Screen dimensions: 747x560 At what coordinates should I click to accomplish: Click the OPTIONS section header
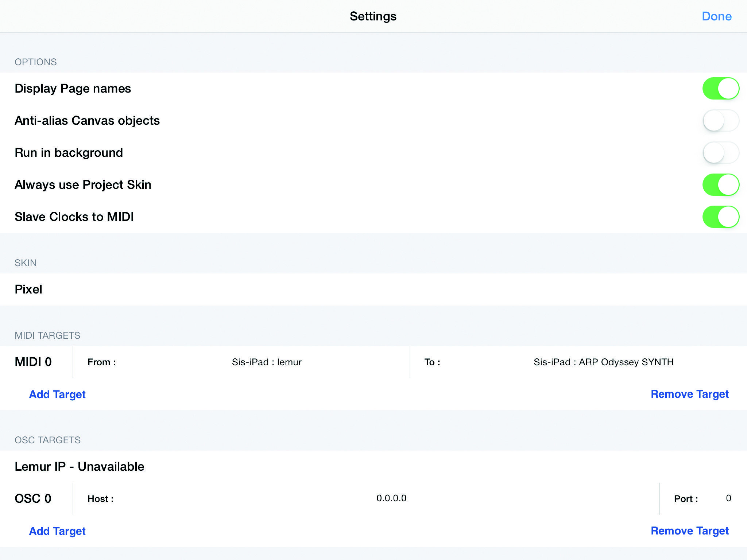[36, 62]
